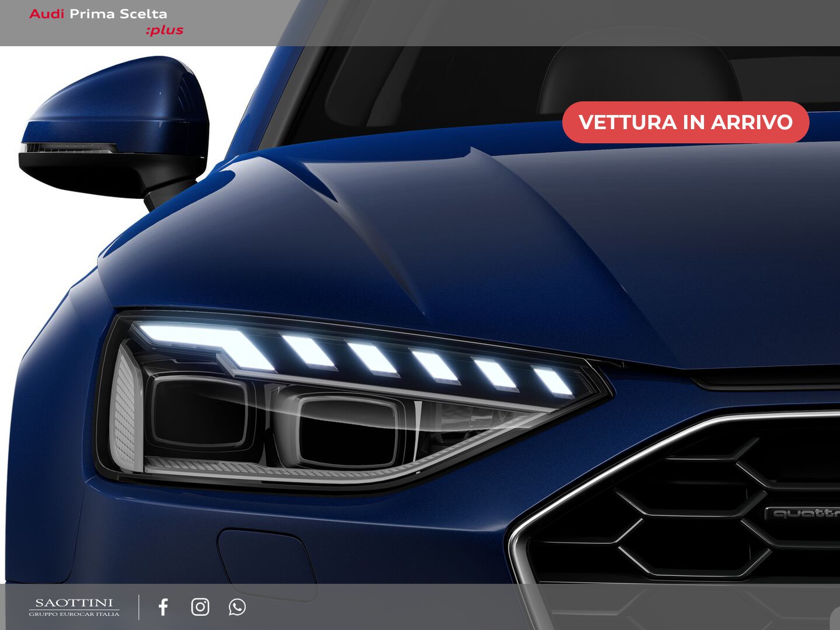
Task: Open the Instagram icon link
Action: point(200,607)
